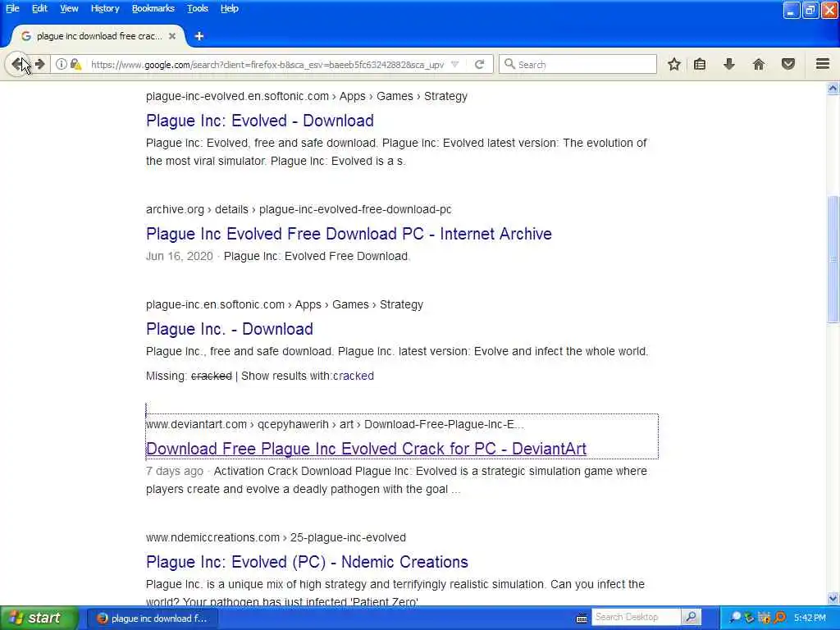Click the vertical scrollbar thumb
This screenshot has height=630, width=840.
(x=833, y=259)
